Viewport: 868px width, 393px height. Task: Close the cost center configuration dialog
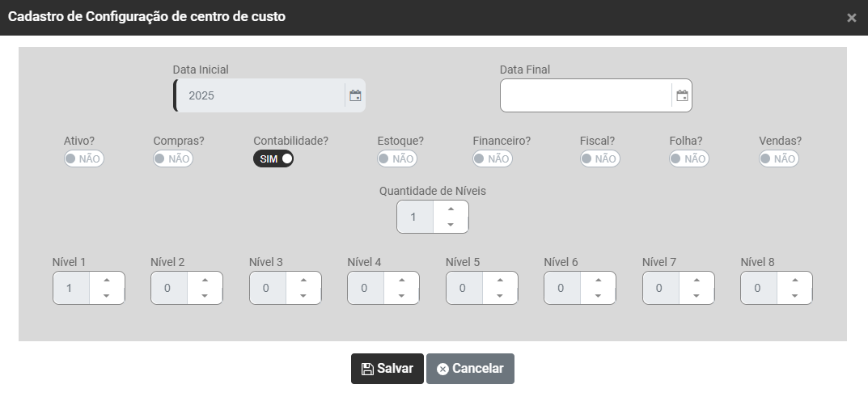pos(851,18)
